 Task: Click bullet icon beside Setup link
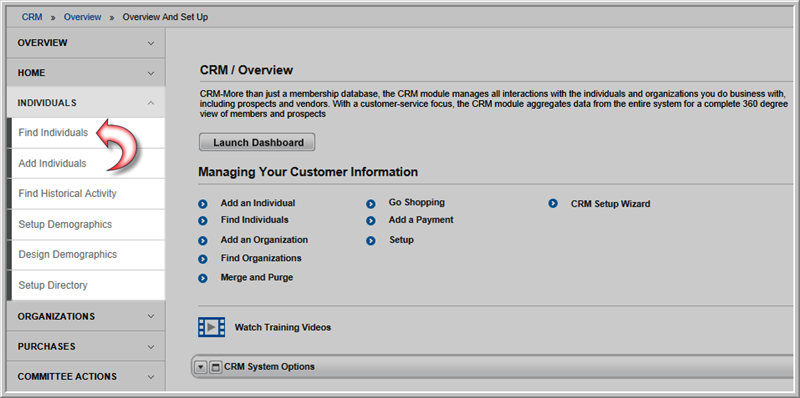370,241
